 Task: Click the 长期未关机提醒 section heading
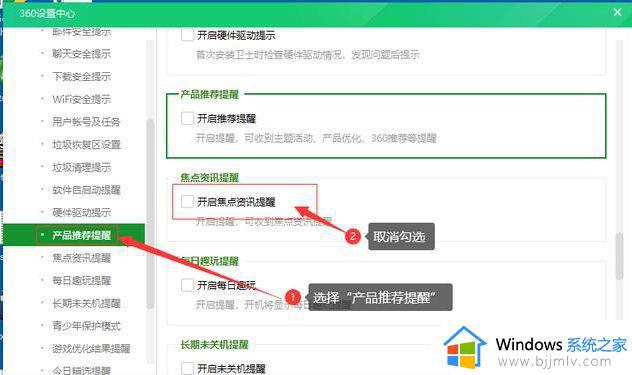click(x=214, y=344)
